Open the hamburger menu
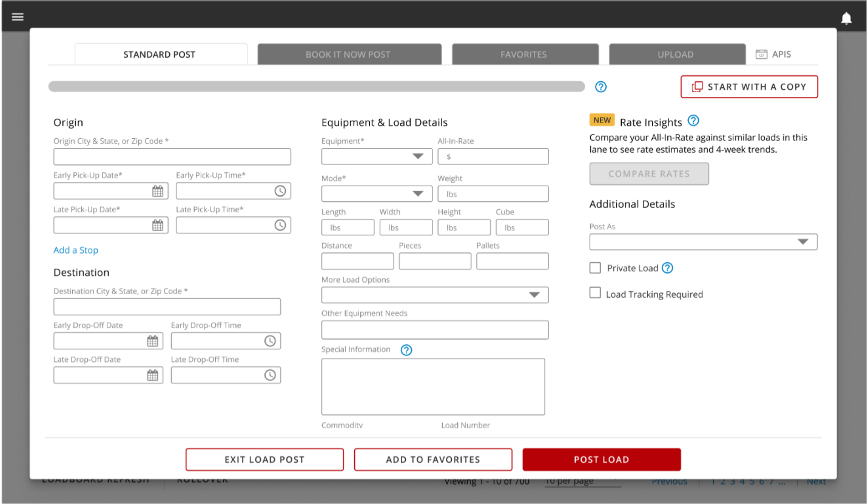The height and width of the screenshot is (504, 868). 18,17
